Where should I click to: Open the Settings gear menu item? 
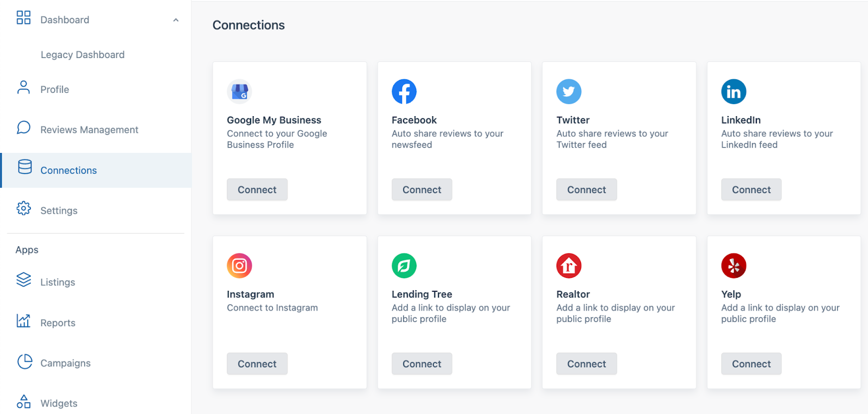pos(59,211)
